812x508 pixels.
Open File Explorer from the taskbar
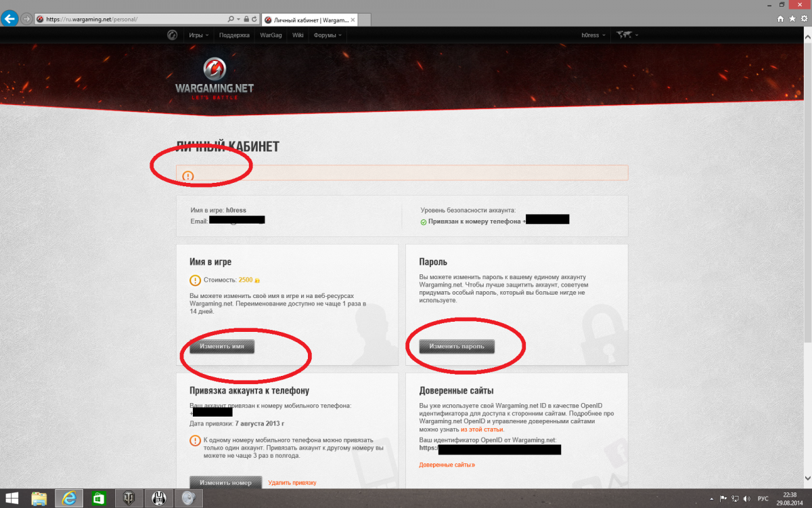click(39, 499)
